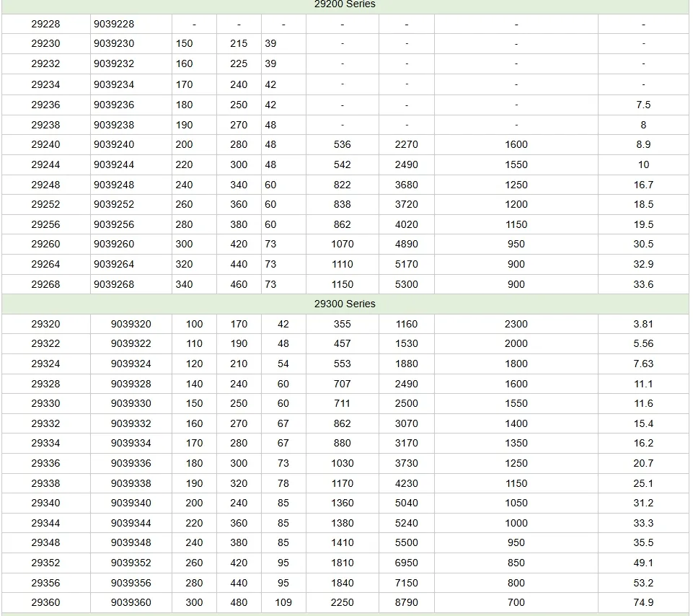This screenshot has width=693, height=616.
Task: Select the 29228 bearing number cell
Action: [46, 24]
